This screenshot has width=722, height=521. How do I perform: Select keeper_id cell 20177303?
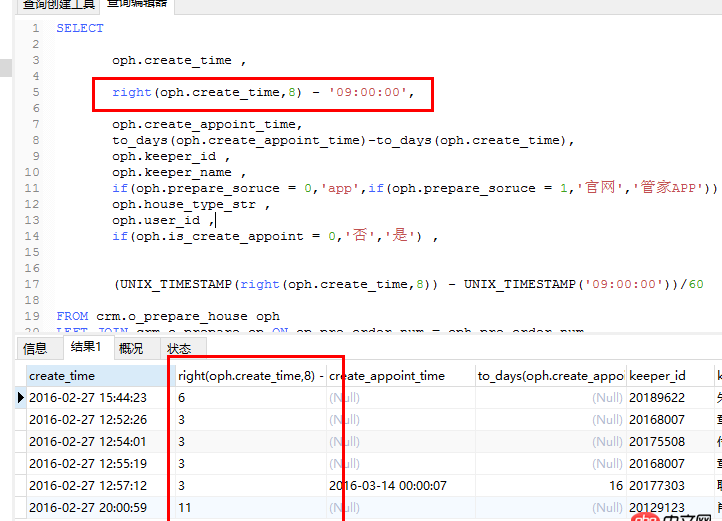[x=670, y=486]
